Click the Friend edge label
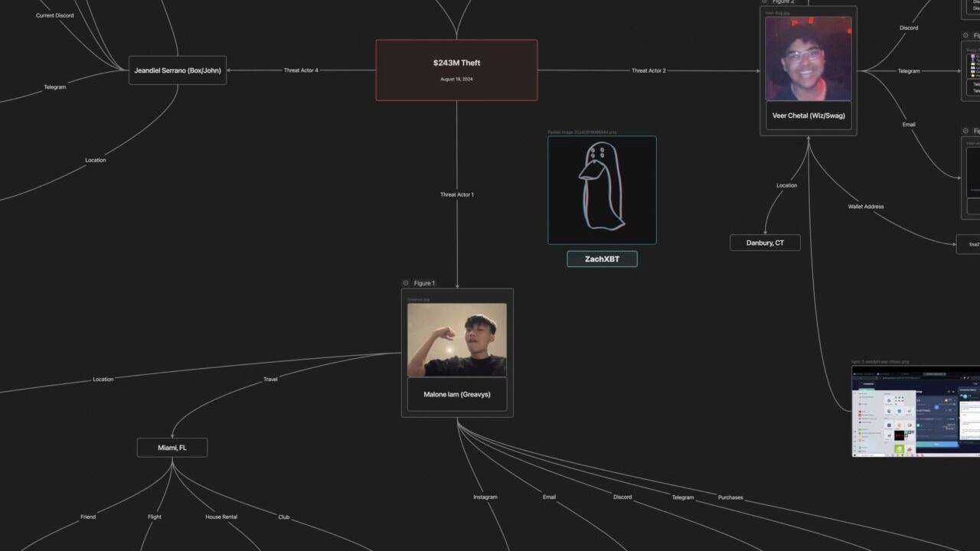 (88, 517)
